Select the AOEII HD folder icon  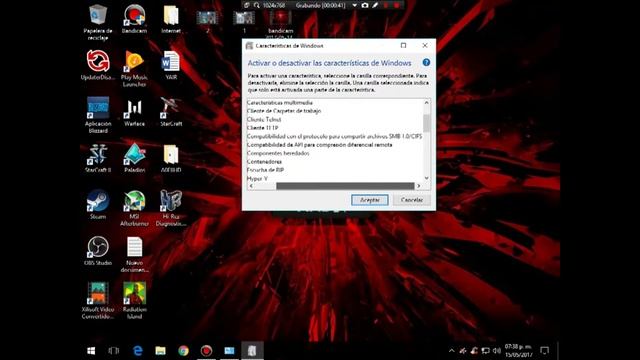(x=171, y=158)
